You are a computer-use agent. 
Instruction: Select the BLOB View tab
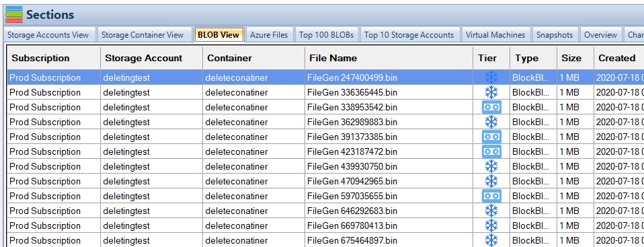tap(218, 35)
